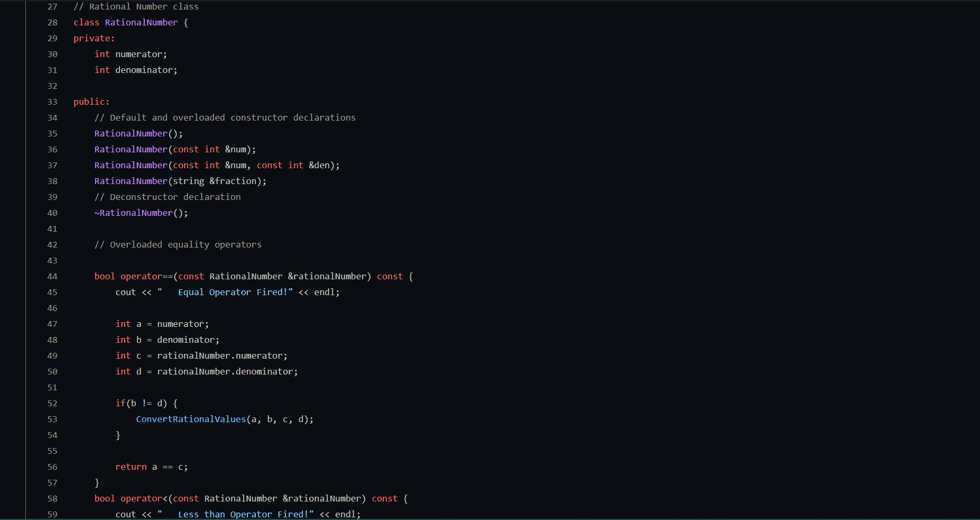Click the 'private:' access specifier
The image size is (980, 520).
click(x=94, y=38)
